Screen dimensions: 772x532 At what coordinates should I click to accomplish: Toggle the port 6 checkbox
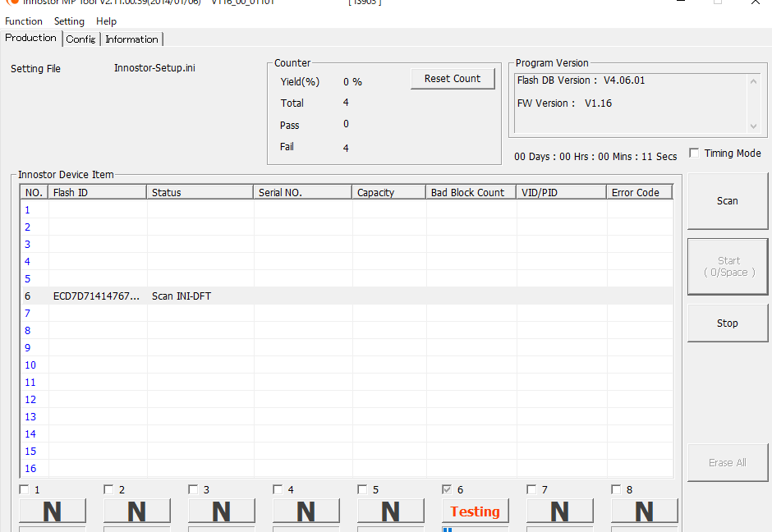pos(447,489)
